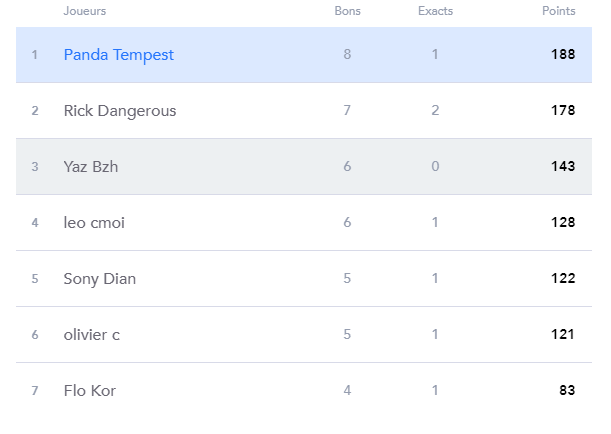This screenshot has height=434, width=611.
Task: Click the 128 points for leo cmoi
Action: pyautogui.click(x=563, y=223)
